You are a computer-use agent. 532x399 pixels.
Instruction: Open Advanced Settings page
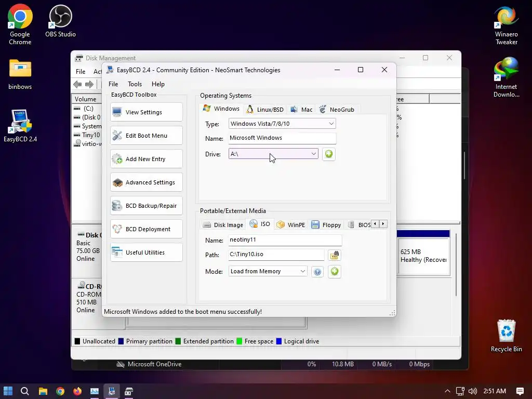[x=146, y=182]
